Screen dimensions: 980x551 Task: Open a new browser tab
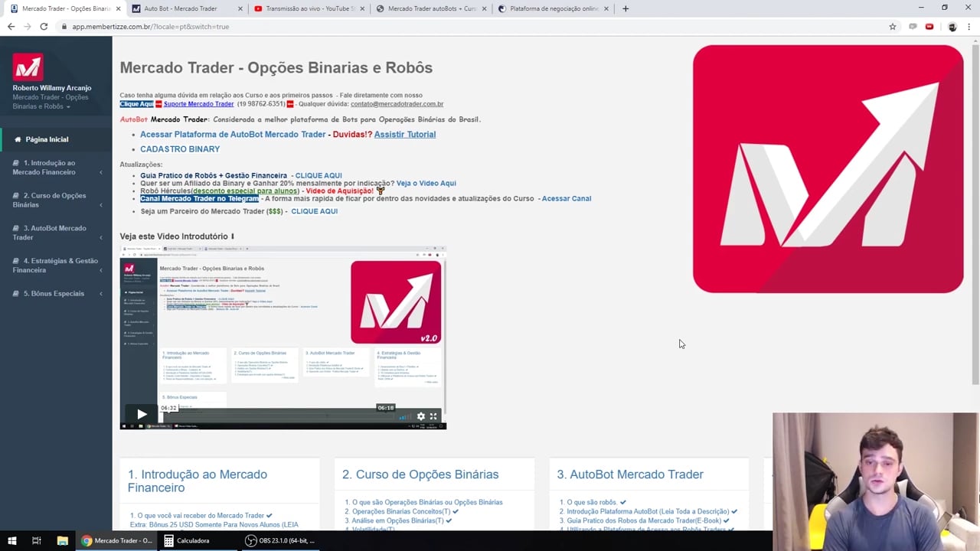[x=626, y=8]
